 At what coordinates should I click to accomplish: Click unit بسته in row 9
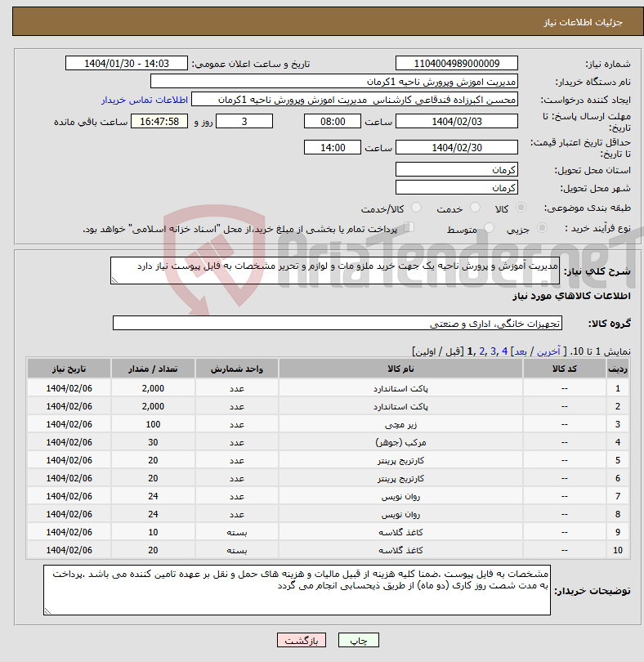click(x=236, y=532)
